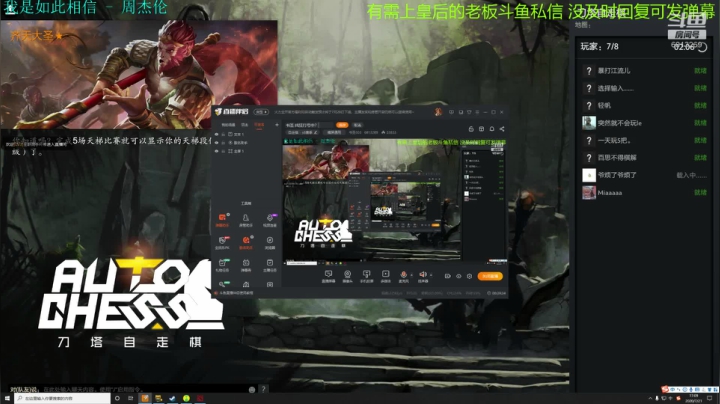
Task: Open the 主播公告 streamer notice tool
Action: (270, 265)
